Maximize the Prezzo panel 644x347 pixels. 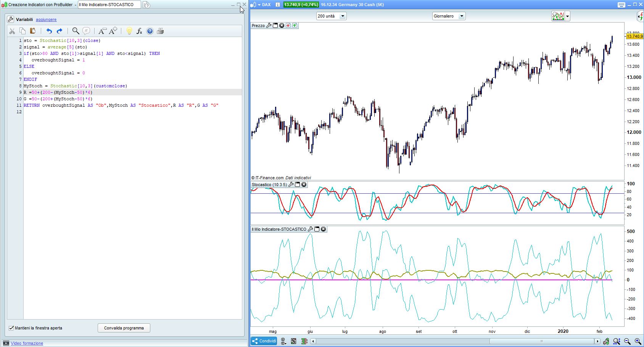tap(275, 26)
